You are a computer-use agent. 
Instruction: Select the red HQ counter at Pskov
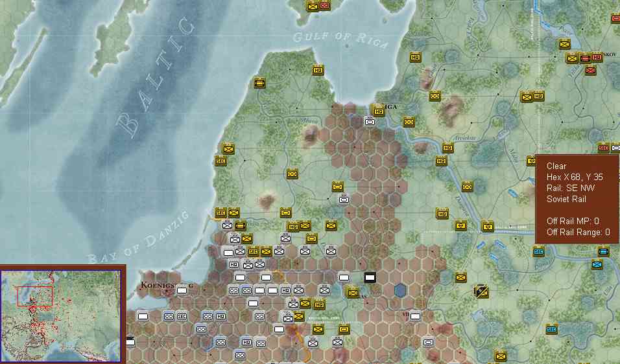click(x=597, y=57)
